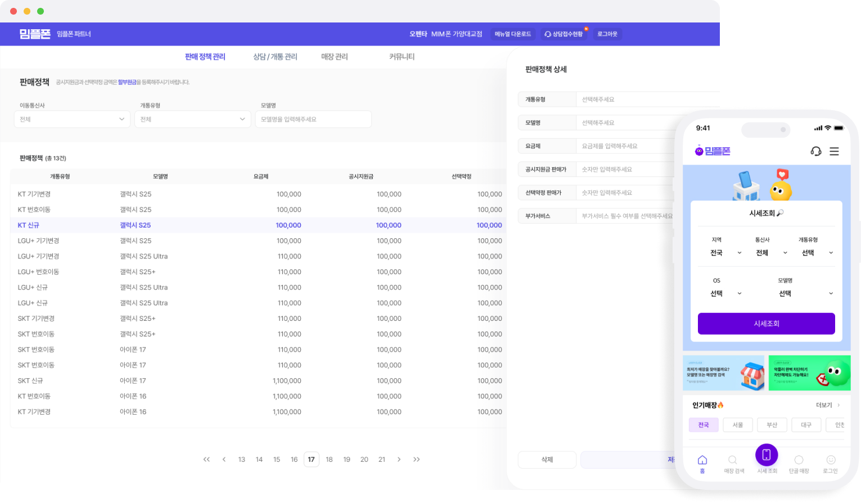Click the 선택약정 column header
861x504 pixels.
[462, 176]
